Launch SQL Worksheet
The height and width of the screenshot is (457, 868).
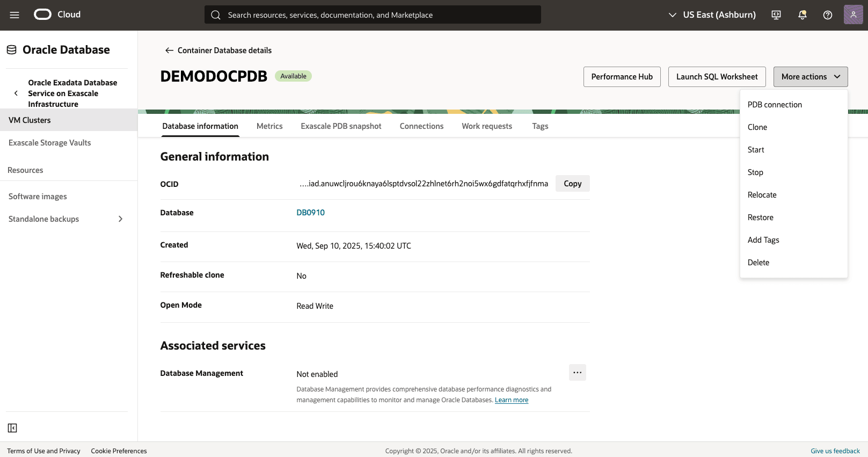click(717, 77)
